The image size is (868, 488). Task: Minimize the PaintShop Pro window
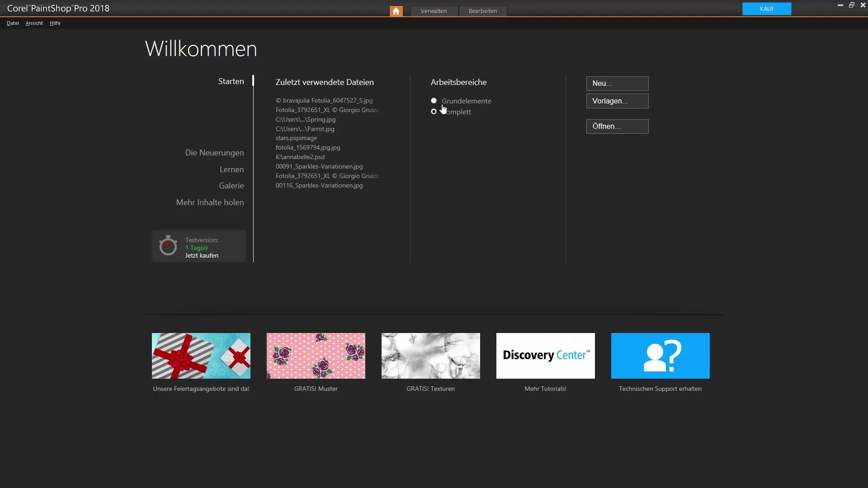pyautogui.click(x=840, y=5)
